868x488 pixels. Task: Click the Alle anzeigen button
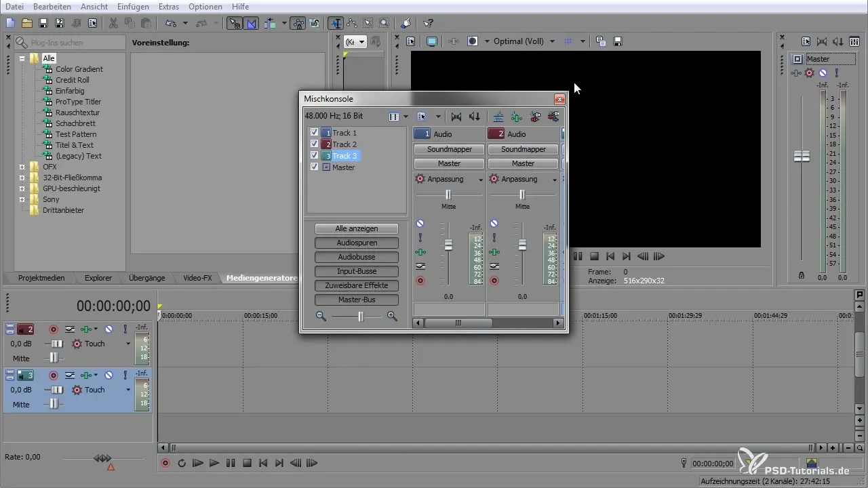357,228
